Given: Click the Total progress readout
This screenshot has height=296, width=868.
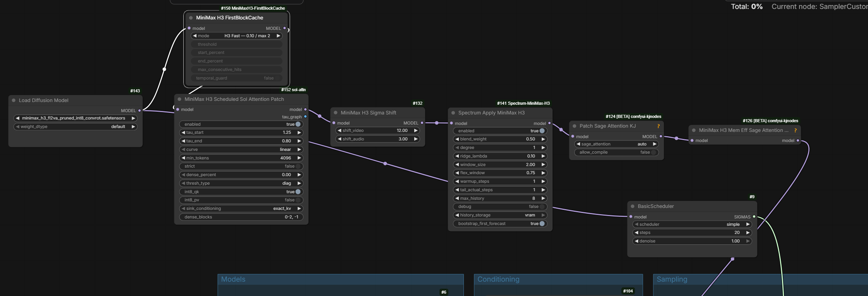Looking at the screenshot, I should [747, 7].
